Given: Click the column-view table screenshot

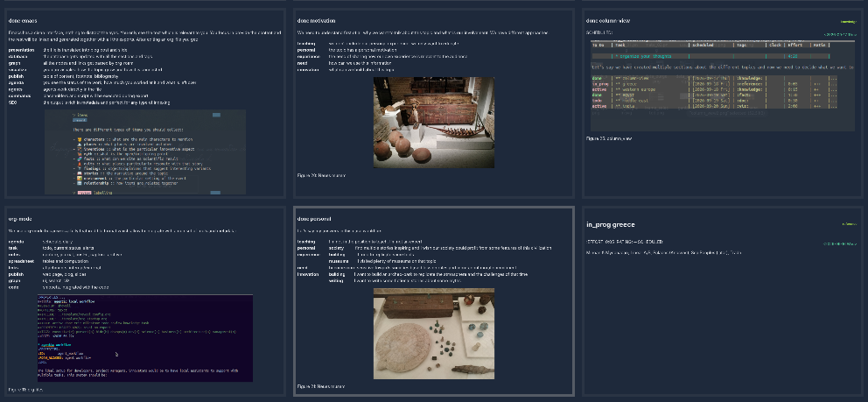Looking at the screenshot, I should click(723, 85).
